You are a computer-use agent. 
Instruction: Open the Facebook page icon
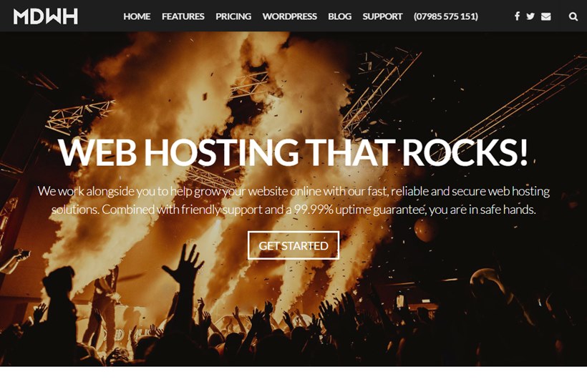517,16
